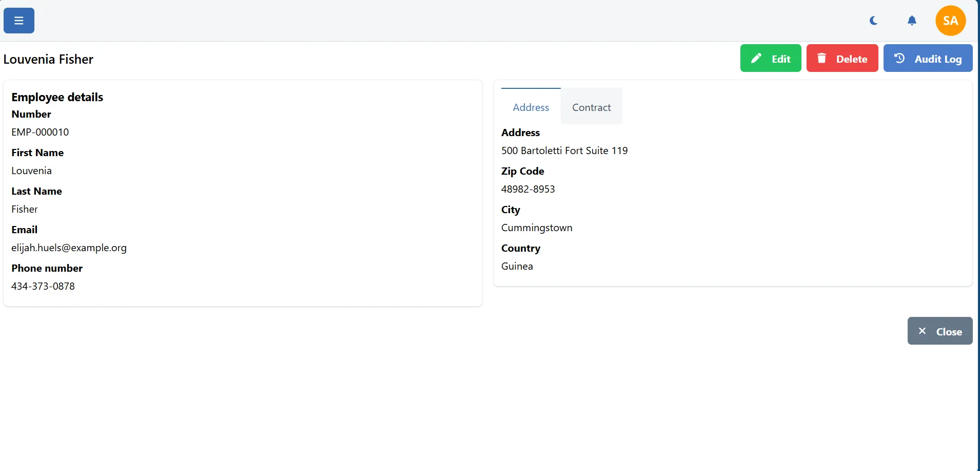
Task: Delete the employee record
Action: [841, 58]
